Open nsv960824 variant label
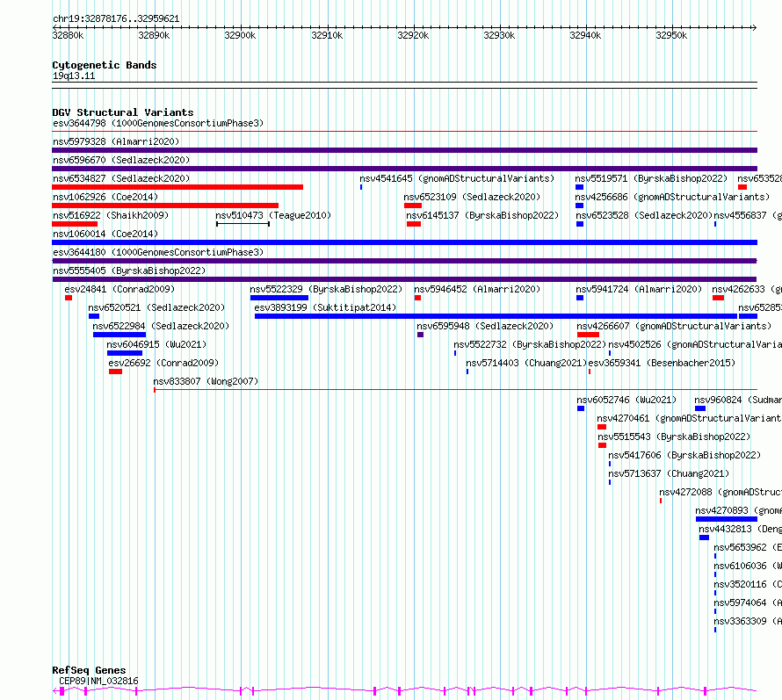This screenshot has height=700, width=782. [x=738, y=400]
